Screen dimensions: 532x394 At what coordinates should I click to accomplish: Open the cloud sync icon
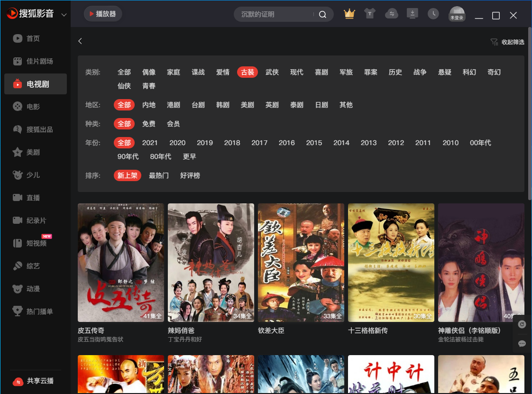click(391, 14)
